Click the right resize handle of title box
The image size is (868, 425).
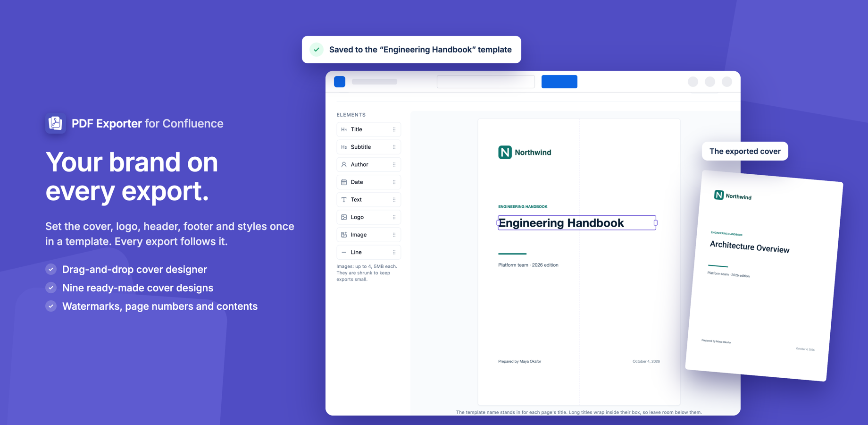(656, 223)
